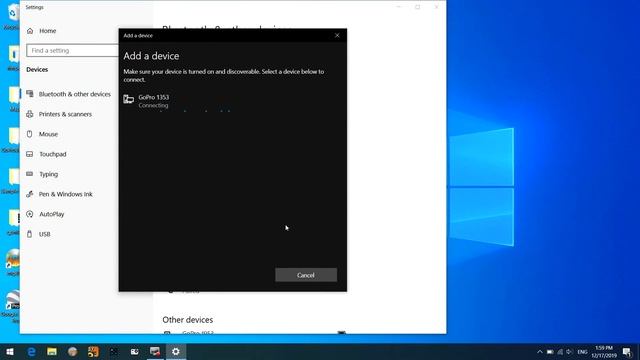Click the Mouse sidebar icon
This screenshot has width=640, height=360.
(29, 134)
